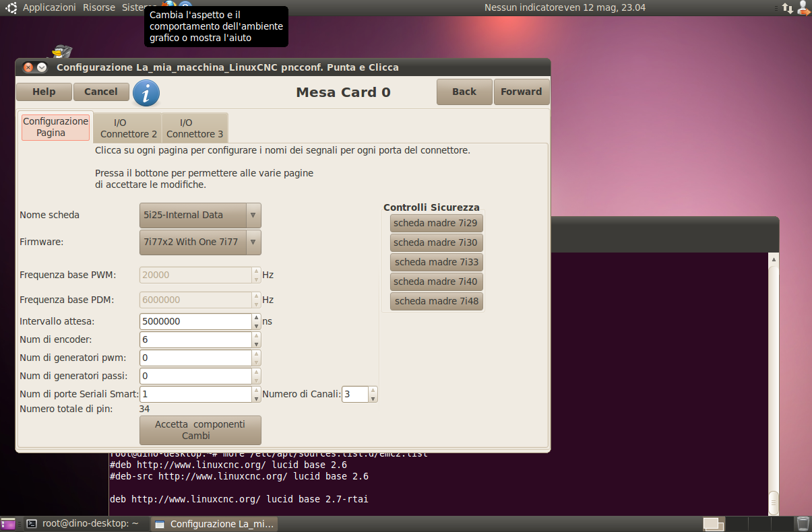Increase the Intervallo attesa value
The height and width of the screenshot is (532, 812).
pyautogui.click(x=257, y=318)
